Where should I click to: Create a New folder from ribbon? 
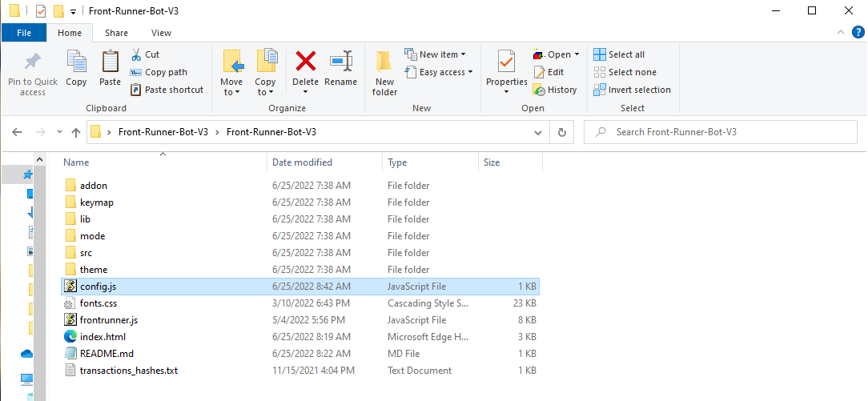click(384, 73)
